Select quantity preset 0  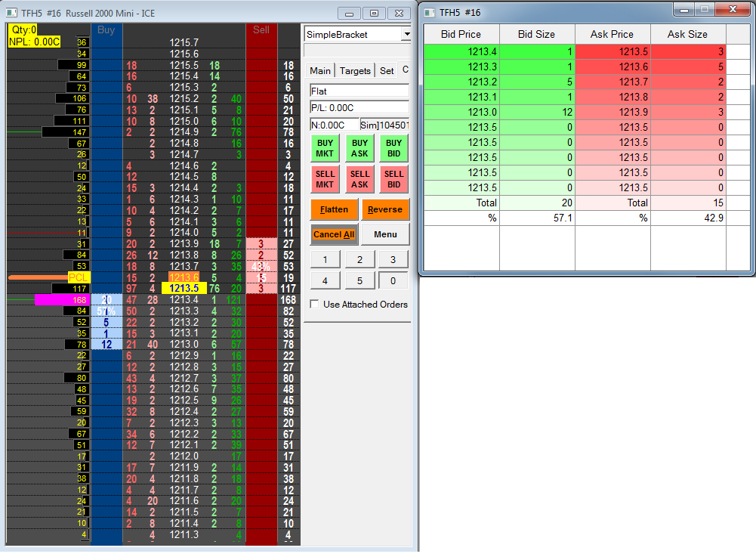point(393,280)
